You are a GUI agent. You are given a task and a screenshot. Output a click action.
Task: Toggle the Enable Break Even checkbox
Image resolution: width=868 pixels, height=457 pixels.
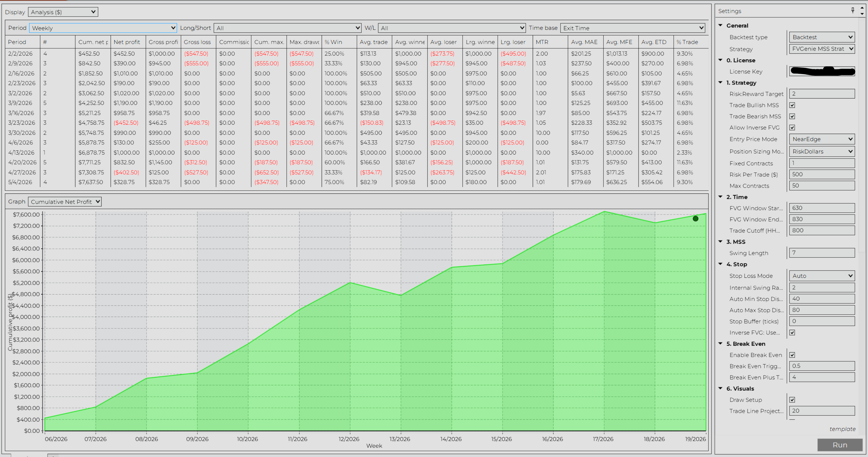[x=792, y=355]
